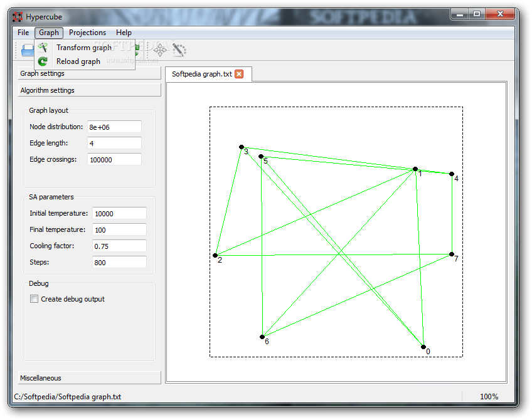Select graph node 0
This screenshot has height=420, width=532.
tap(423, 347)
